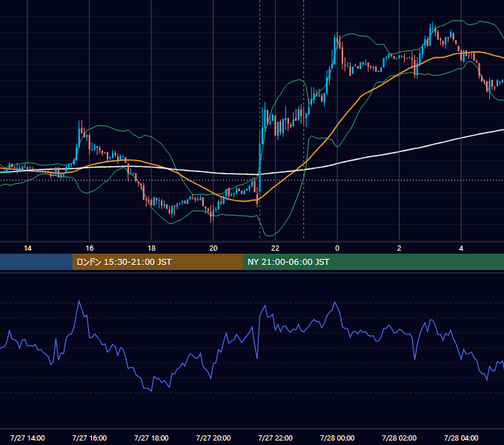Click the 7/28 00:00 date label

coord(337,438)
